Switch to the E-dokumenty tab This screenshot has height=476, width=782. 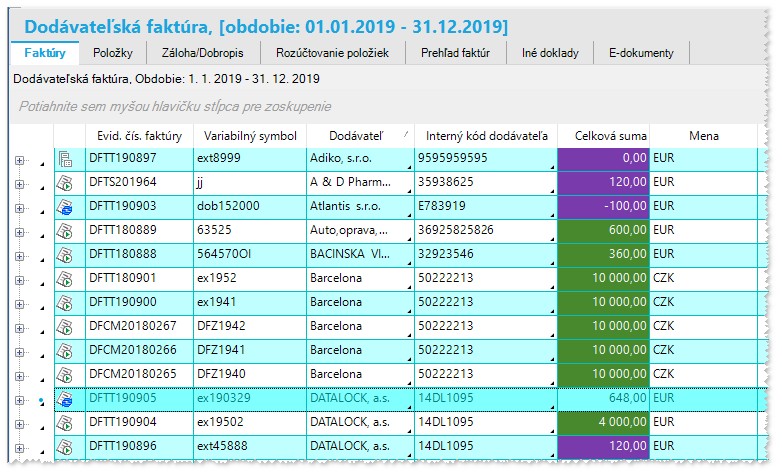click(x=641, y=53)
